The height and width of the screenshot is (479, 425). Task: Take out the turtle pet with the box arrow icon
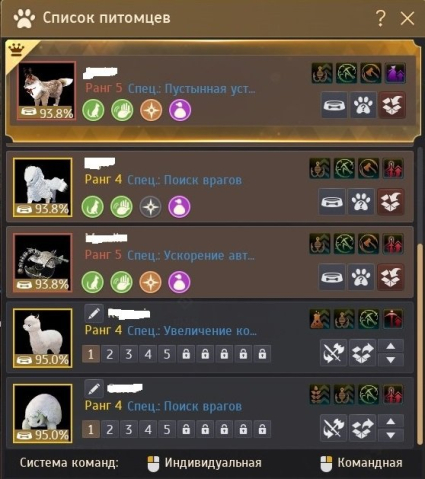[362, 428]
